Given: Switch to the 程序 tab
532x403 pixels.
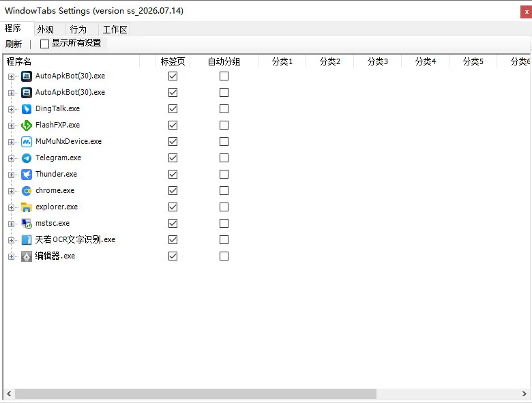Looking at the screenshot, I should click(x=16, y=28).
